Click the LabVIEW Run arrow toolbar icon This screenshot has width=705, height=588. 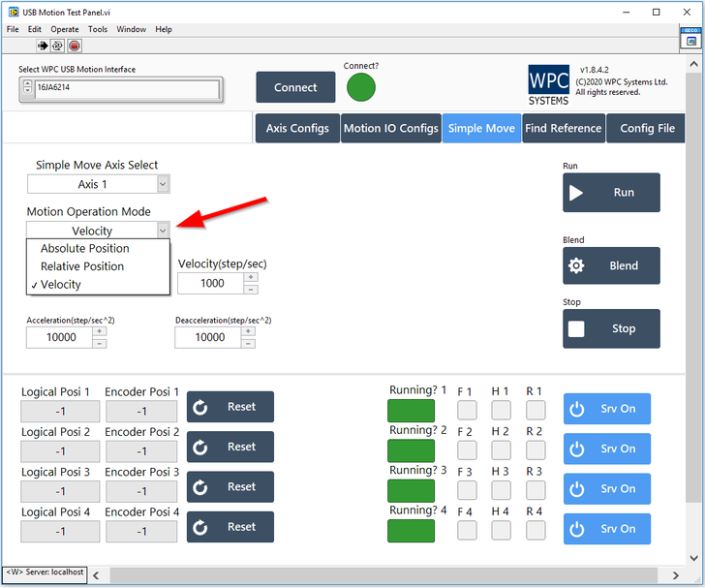(x=43, y=46)
